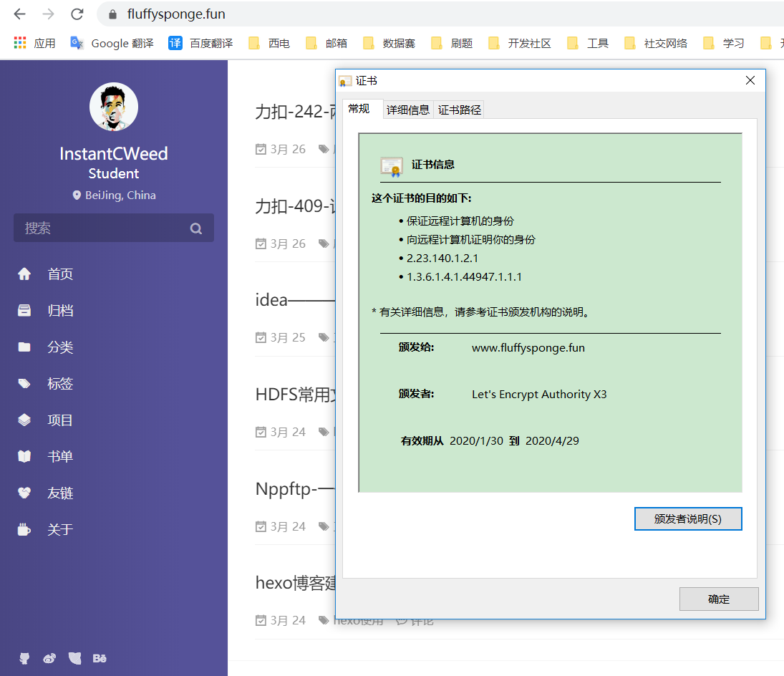Viewport: 784px width, 676px height.
Task: Click the magnifier icon in search box
Action: [x=196, y=228]
